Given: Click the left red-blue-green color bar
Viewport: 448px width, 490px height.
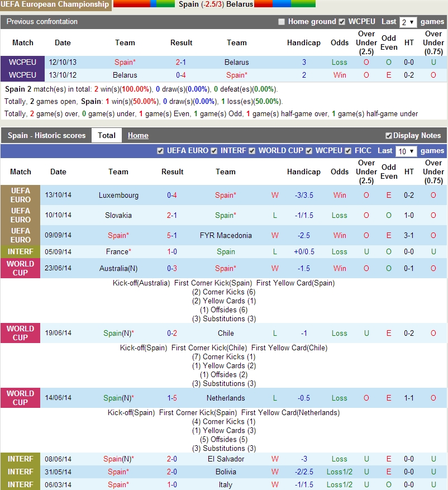Looking at the screenshot, I should pos(144,4).
